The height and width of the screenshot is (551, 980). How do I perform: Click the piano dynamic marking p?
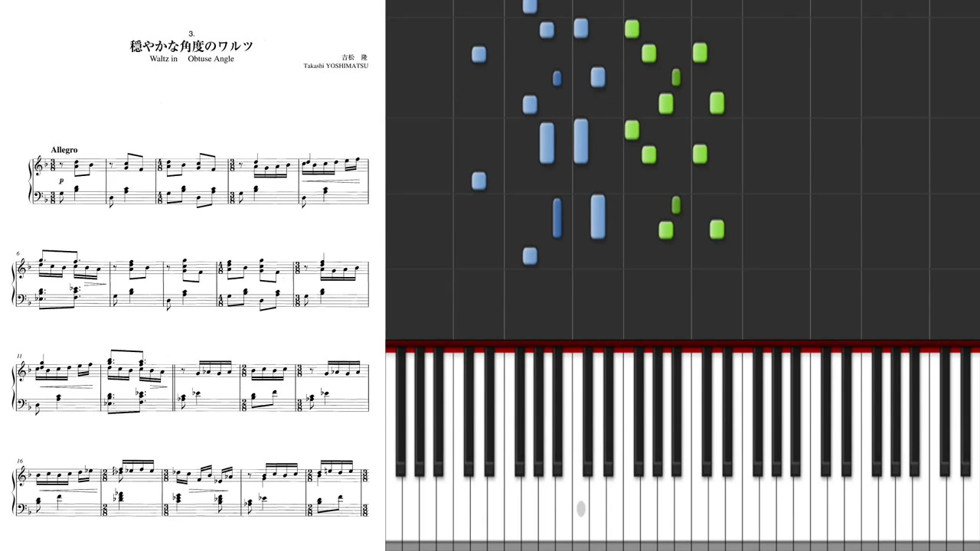click(61, 181)
